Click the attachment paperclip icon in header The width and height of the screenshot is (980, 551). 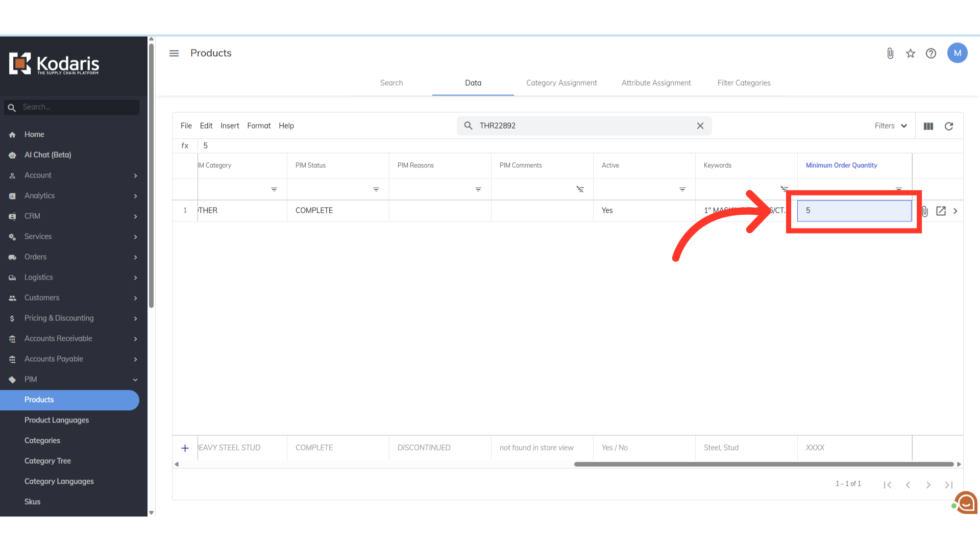(x=890, y=53)
